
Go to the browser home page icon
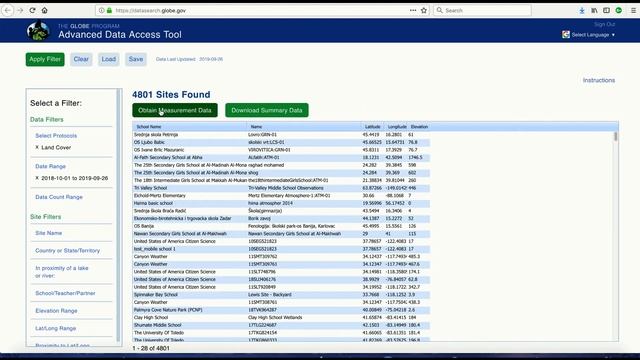[44, 10]
